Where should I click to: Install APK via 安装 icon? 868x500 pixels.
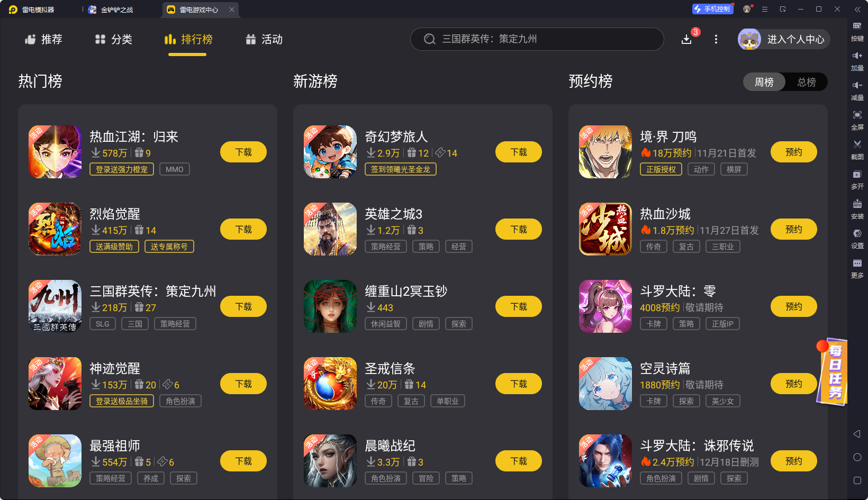click(x=857, y=209)
